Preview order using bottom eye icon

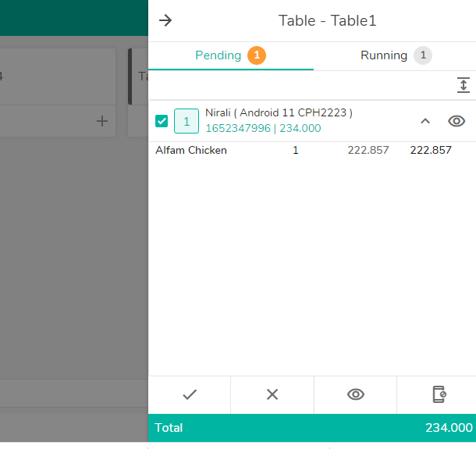[x=356, y=394]
